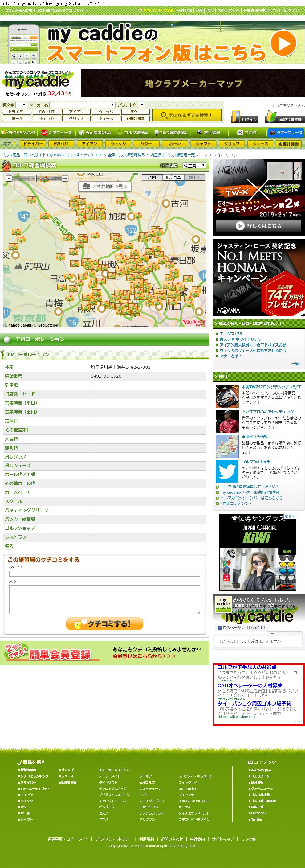Select 距離計測器 in green gear bar
Viewport: 305px width, 868px height.
[288, 144]
